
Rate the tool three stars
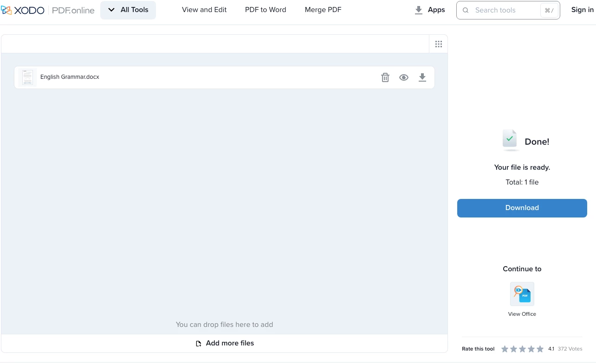[x=523, y=349]
